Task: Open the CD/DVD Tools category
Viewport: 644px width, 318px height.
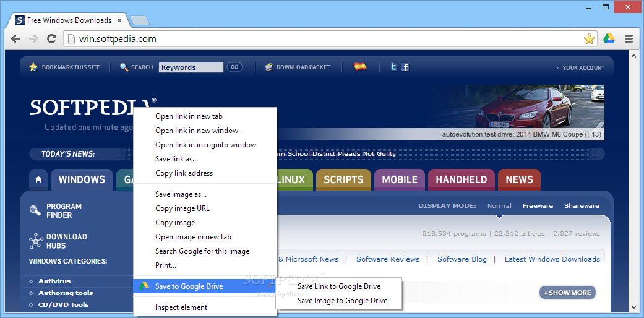Action: click(63, 304)
